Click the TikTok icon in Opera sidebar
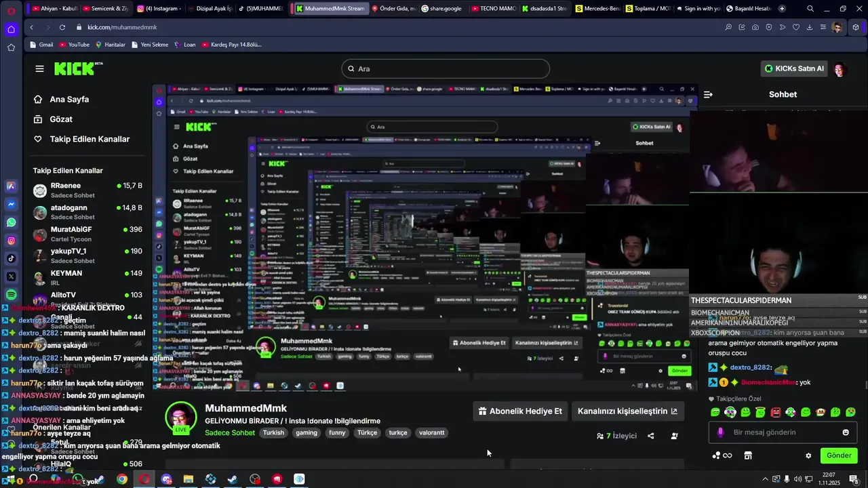This screenshot has height=488, width=868. click(x=12, y=258)
